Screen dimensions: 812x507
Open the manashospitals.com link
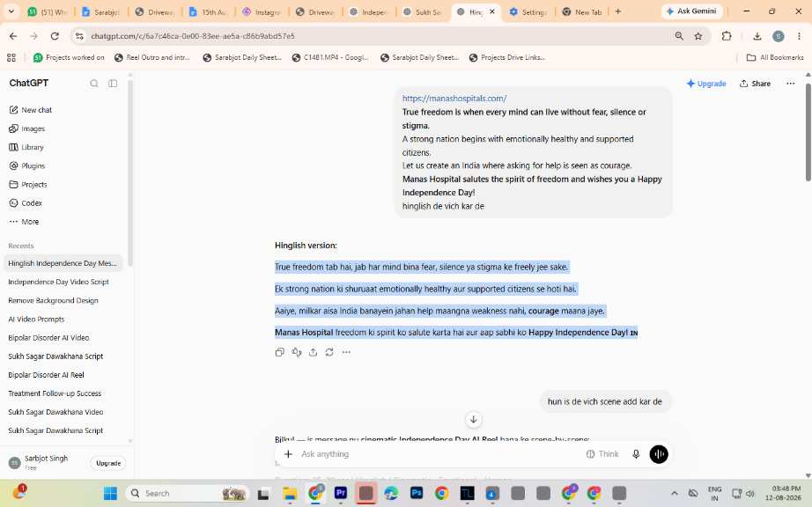click(454, 99)
